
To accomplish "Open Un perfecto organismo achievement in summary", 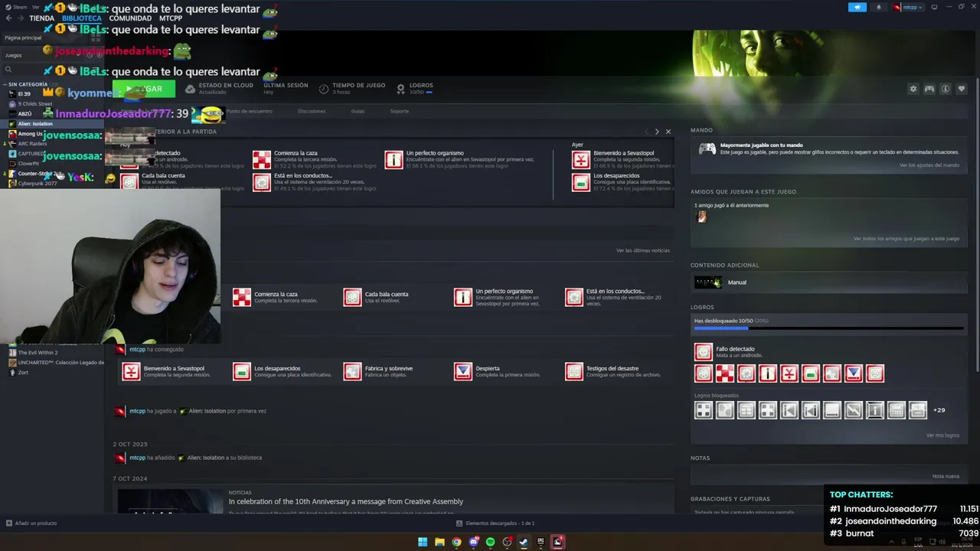I will 394,159.
